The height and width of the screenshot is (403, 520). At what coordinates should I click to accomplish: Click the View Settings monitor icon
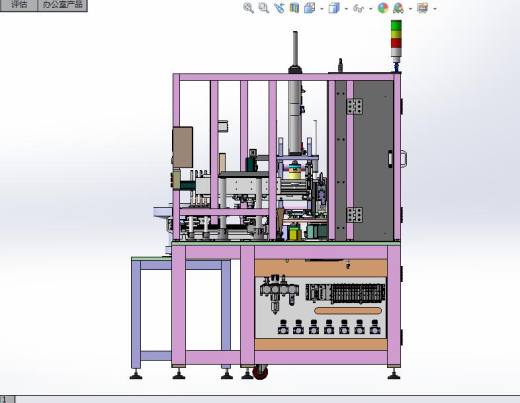pyautogui.click(x=423, y=8)
